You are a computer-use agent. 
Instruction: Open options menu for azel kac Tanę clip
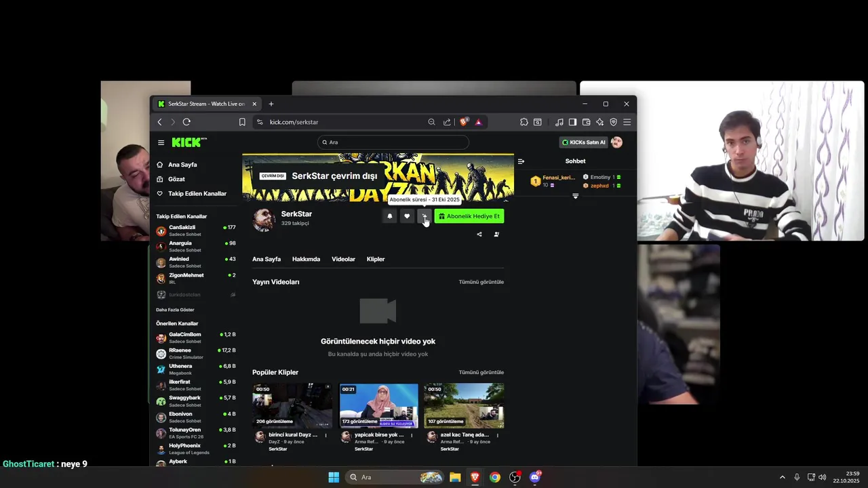coord(497,435)
